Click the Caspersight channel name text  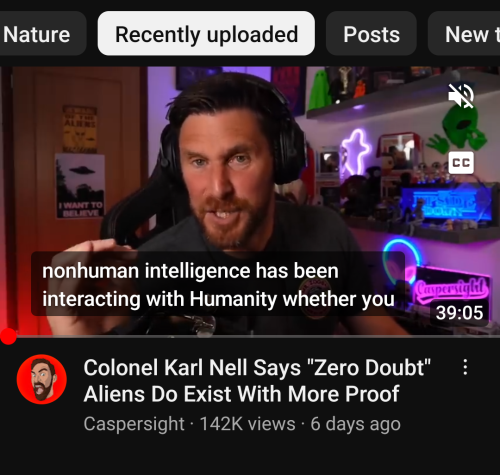point(134,424)
